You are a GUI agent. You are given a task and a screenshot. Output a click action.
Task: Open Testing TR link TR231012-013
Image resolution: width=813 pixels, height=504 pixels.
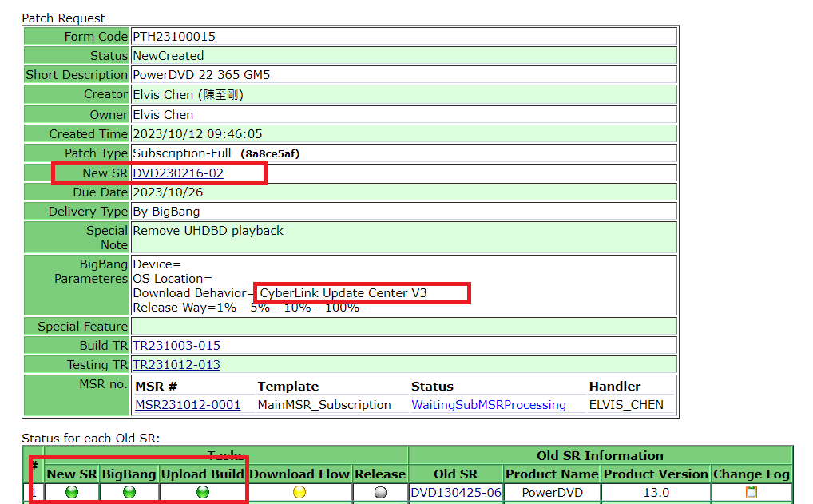click(176, 365)
